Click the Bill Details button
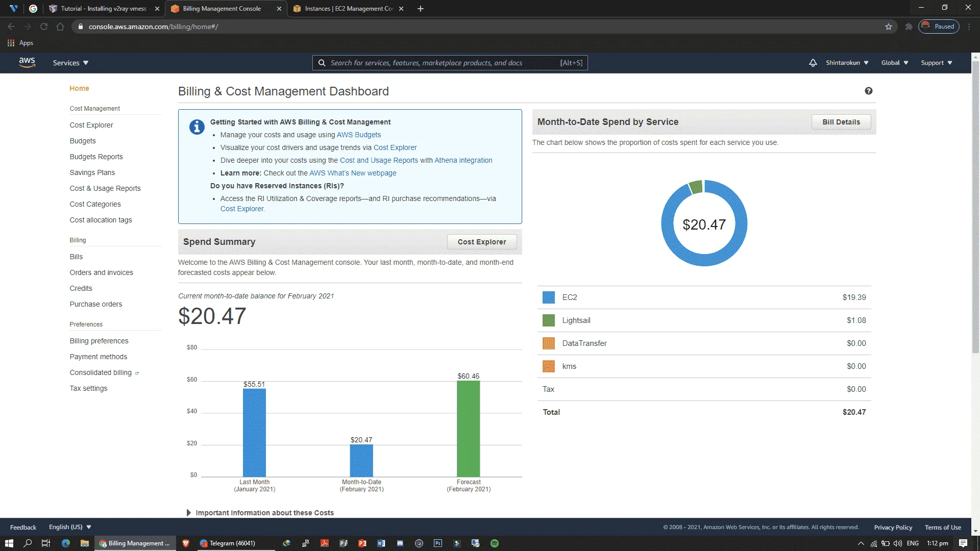 point(841,122)
